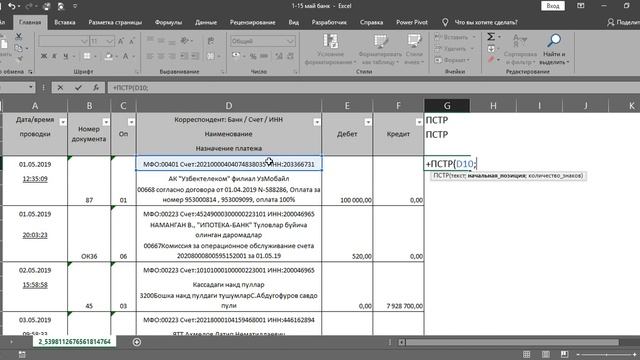Click the Delete cells button (Удалить)

454,49
